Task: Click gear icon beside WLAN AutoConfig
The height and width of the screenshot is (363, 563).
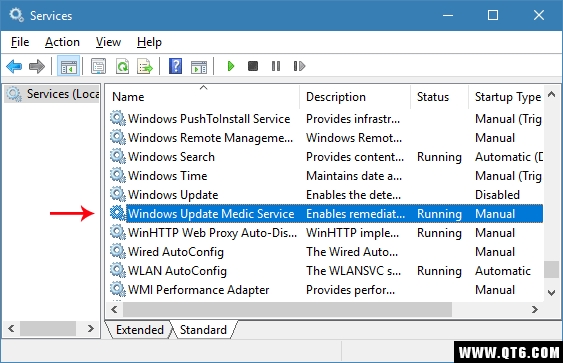Action: (x=118, y=270)
